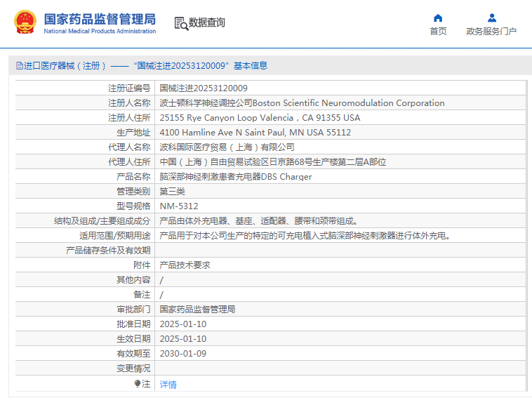Click the 其他内容 row label
Image resolution: width=532 pixels, height=398 pixels.
point(133,280)
